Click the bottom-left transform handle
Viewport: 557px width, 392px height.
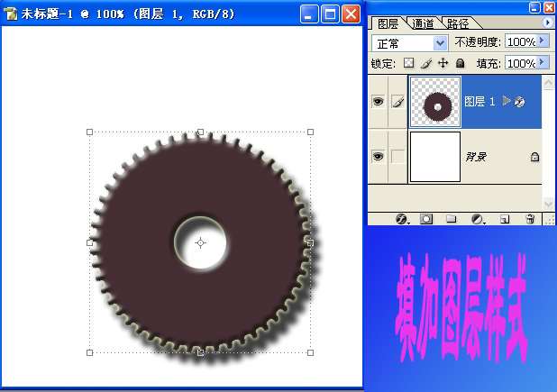click(89, 352)
